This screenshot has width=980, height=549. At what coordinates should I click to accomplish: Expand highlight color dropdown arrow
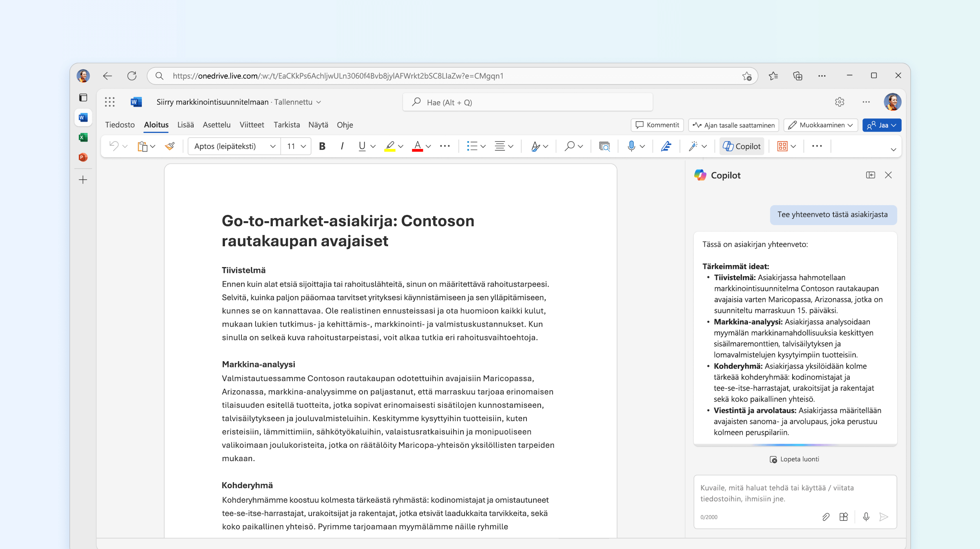click(x=401, y=146)
